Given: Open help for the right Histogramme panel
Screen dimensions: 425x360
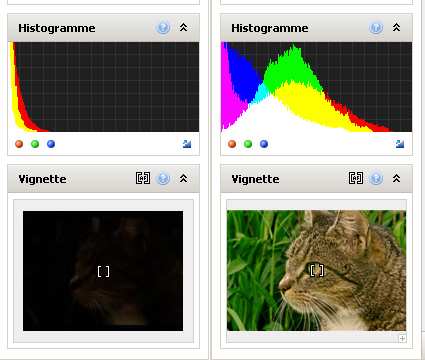Looking at the screenshot, I should (376, 27).
